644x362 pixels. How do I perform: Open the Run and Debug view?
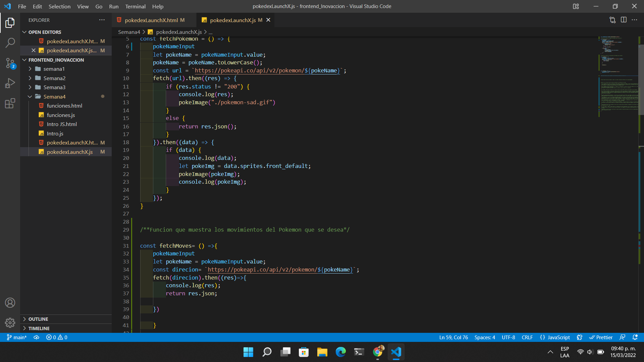point(10,83)
